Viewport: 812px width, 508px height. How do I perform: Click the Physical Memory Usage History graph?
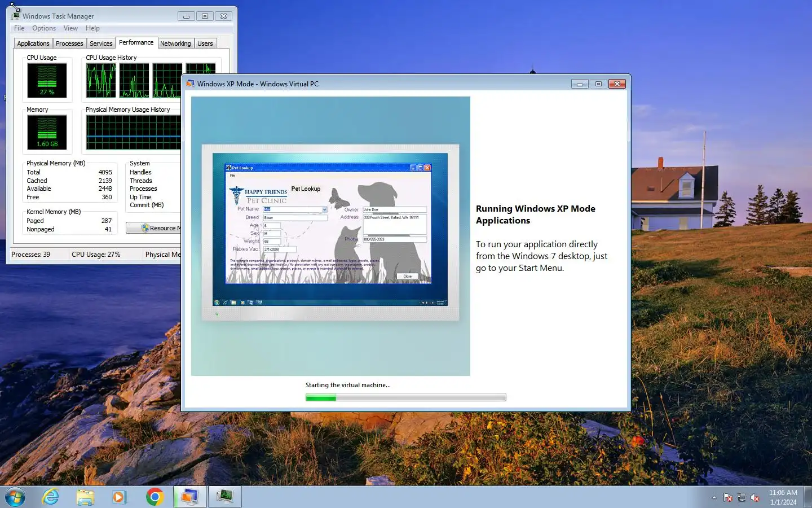pos(134,132)
